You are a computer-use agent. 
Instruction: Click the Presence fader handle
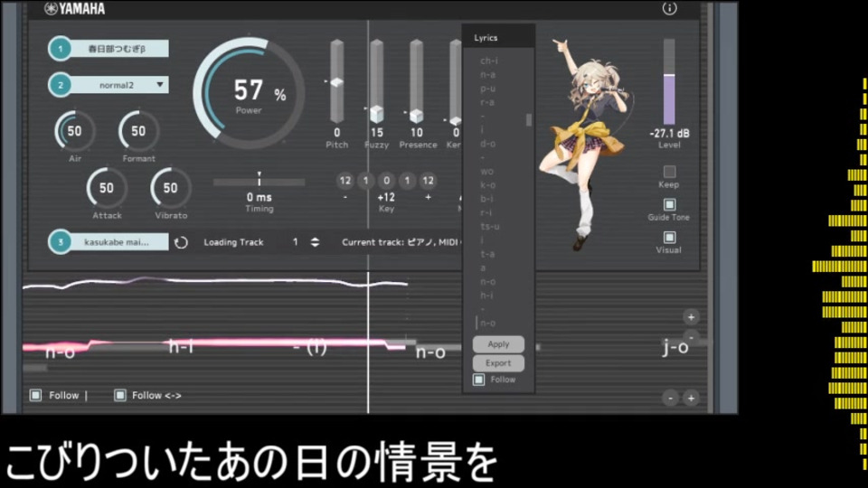point(416,115)
